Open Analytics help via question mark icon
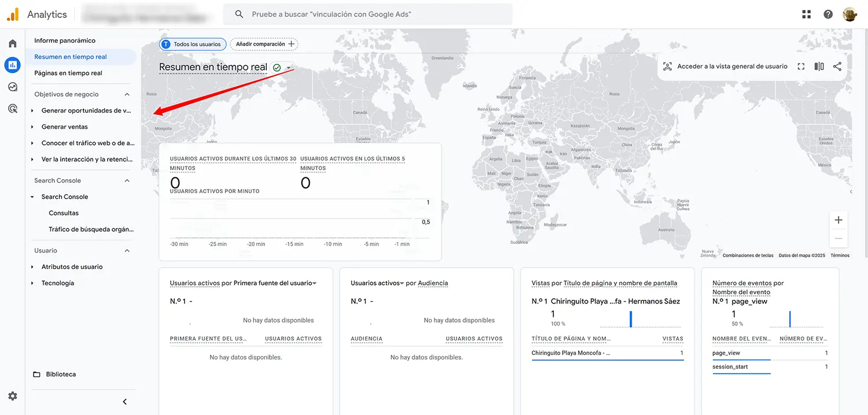 827,13
